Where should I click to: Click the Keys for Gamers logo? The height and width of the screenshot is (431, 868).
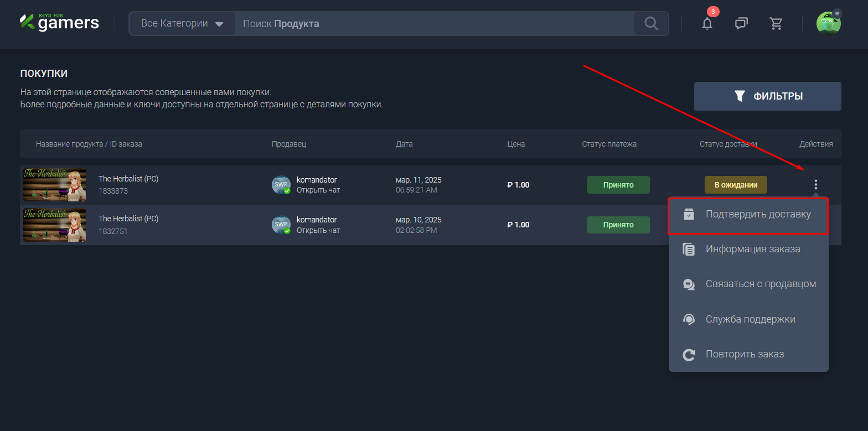60,22
